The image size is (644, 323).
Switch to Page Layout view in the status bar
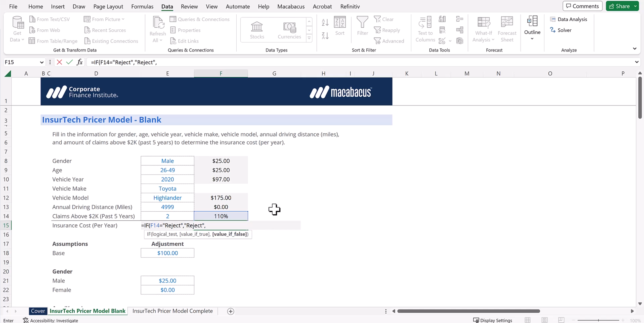[544, 320]
